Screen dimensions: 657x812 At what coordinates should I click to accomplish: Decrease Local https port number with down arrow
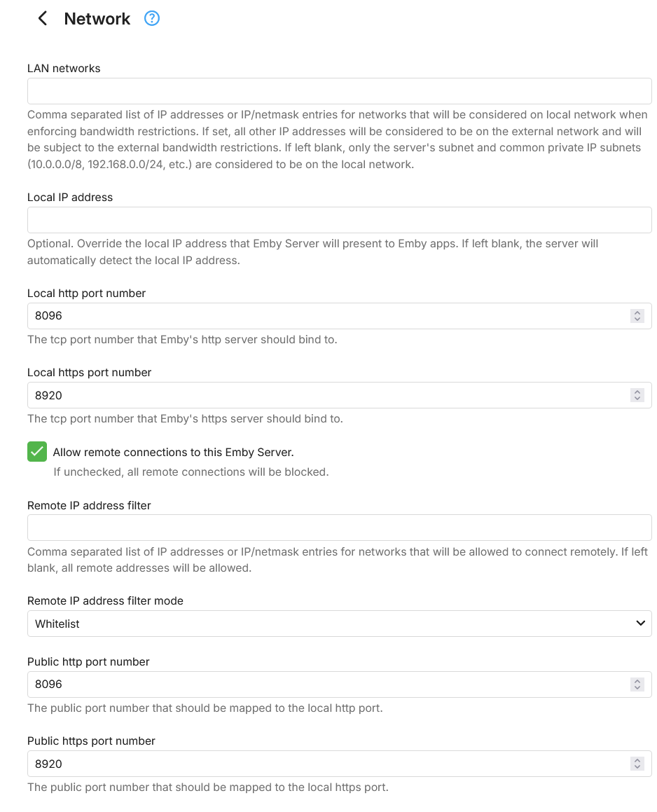[x=637, y=399]
